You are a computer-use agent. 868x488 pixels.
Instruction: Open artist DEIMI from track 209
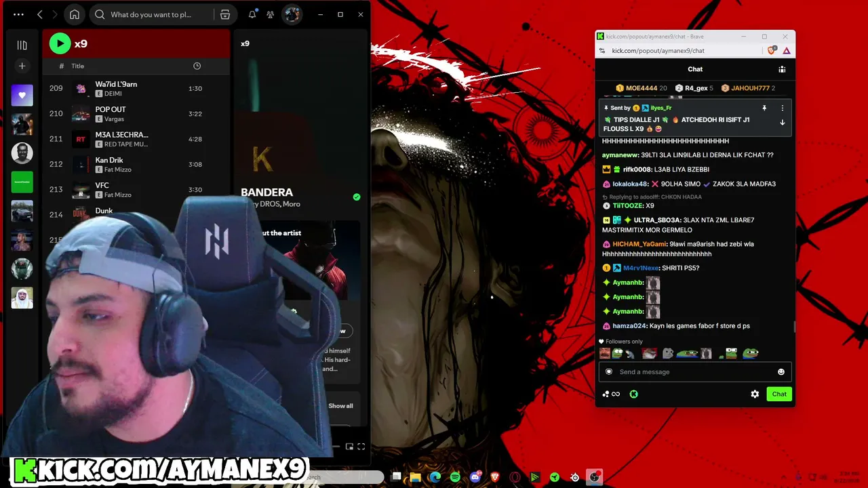click(x=113, y=94)
